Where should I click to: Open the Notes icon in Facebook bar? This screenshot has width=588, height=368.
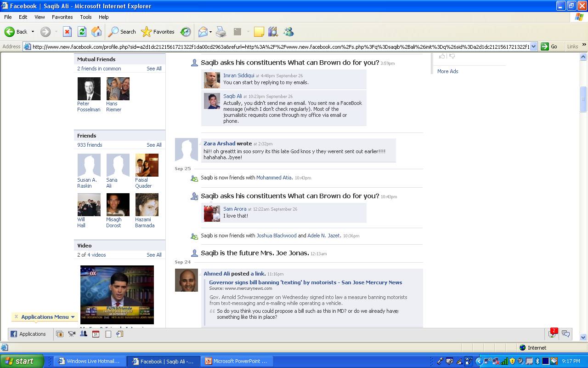click(108, 334)
